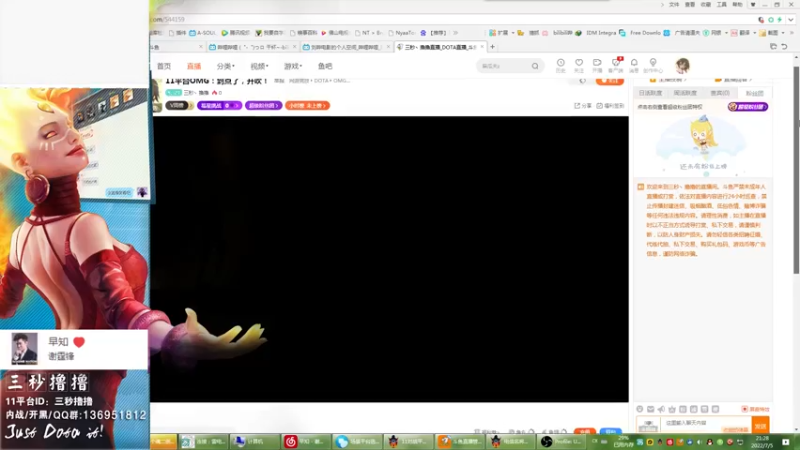This screenshot has width=800, height=450.
Task: Click the orange 发送 send button
Action: tap(760, 426)
